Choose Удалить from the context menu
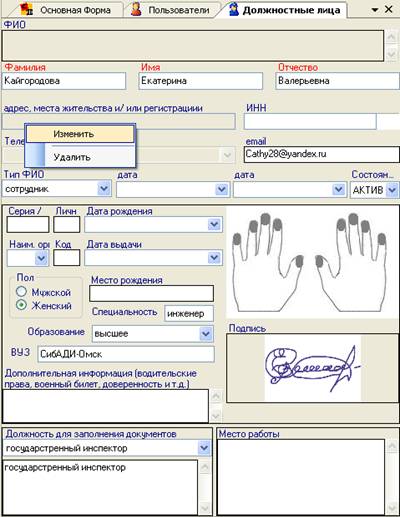The width and height of the screenshot is (400, 517). [80, 157]
